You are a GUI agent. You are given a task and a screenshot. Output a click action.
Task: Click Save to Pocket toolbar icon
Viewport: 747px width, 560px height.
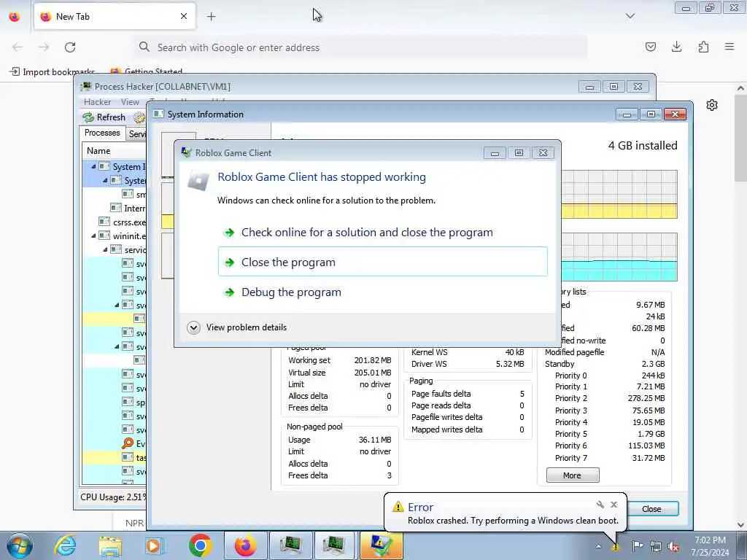(x=650, y=47)
